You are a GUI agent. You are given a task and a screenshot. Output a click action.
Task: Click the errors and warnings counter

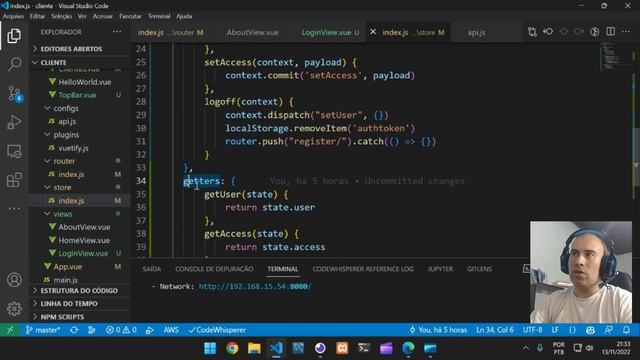[121, 330]
